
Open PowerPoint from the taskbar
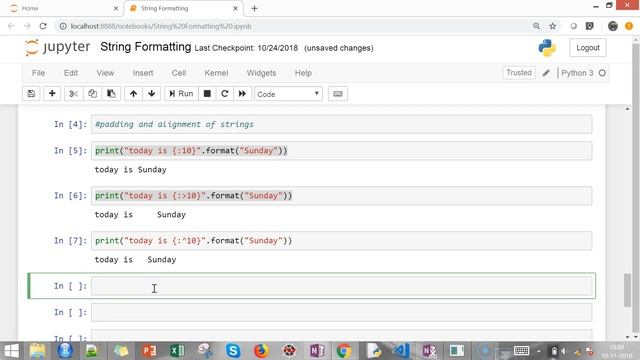point(149,351)
